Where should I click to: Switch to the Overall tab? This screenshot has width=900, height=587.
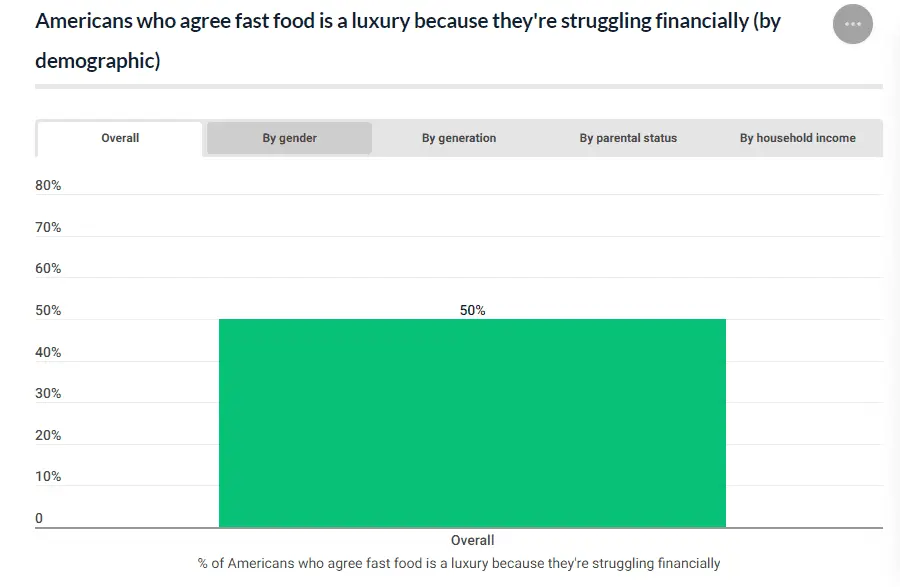click(120, 138)
